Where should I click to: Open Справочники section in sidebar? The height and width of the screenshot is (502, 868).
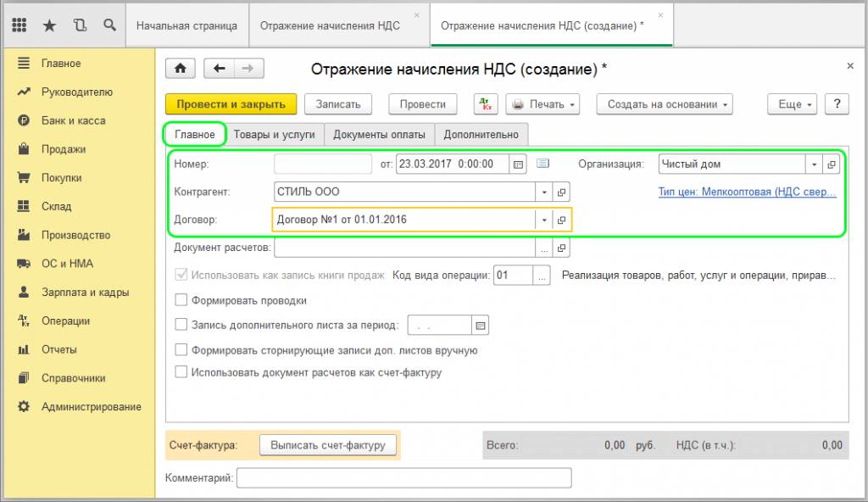point(73,378)
